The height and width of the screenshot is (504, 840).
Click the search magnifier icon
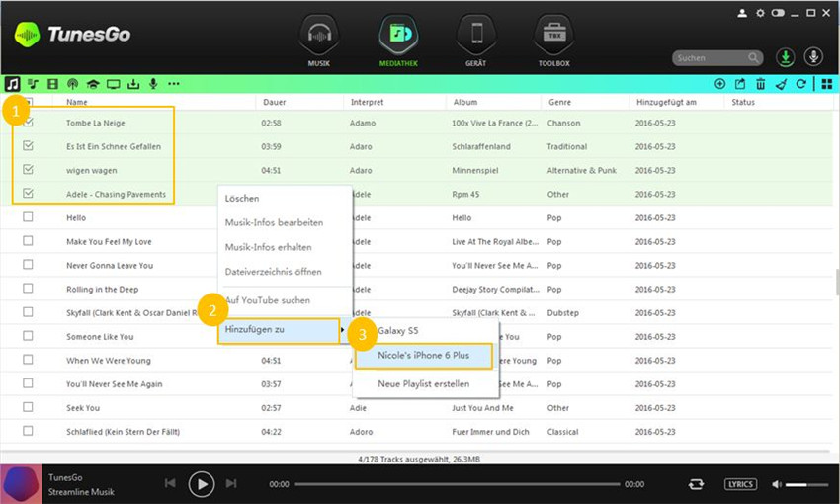(x=753, y=58)
